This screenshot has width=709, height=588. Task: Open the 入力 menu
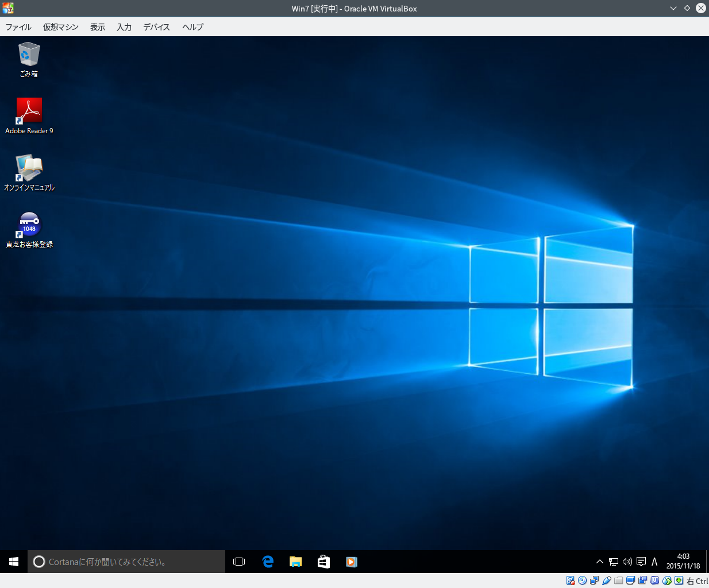(x=124, y=27)
